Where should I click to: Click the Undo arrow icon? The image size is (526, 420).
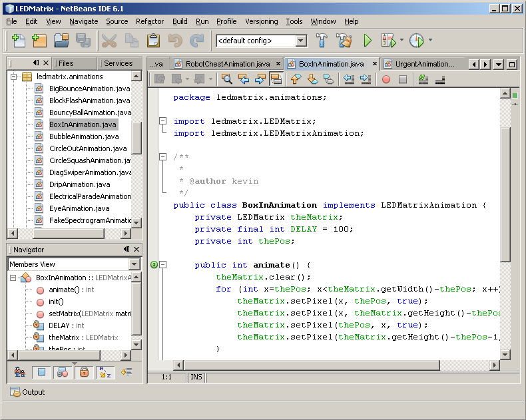tap(175, 41)
